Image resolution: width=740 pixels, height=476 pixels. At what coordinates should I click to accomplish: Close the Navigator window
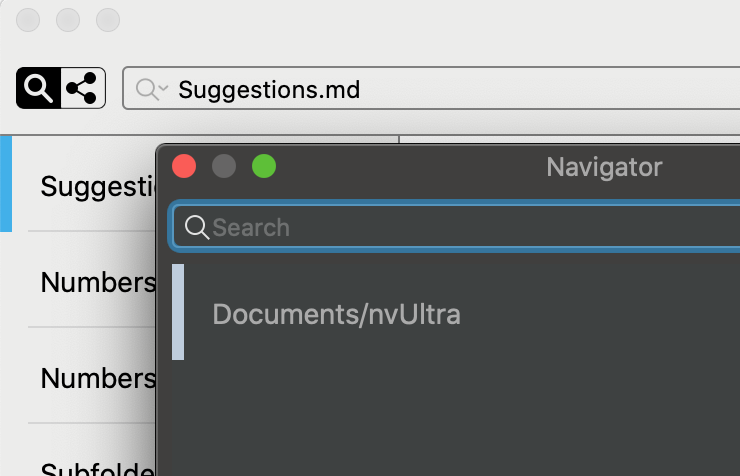tap(184, 166)
